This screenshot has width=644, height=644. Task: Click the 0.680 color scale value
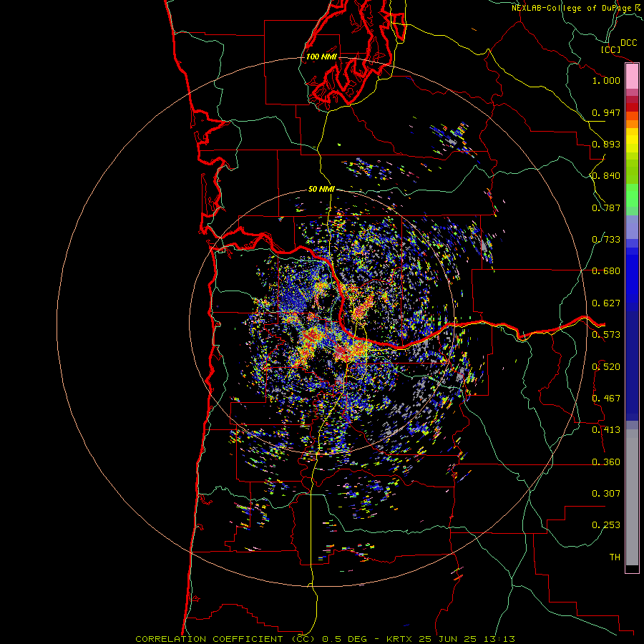pyautogui.click(x=606, y=271)
